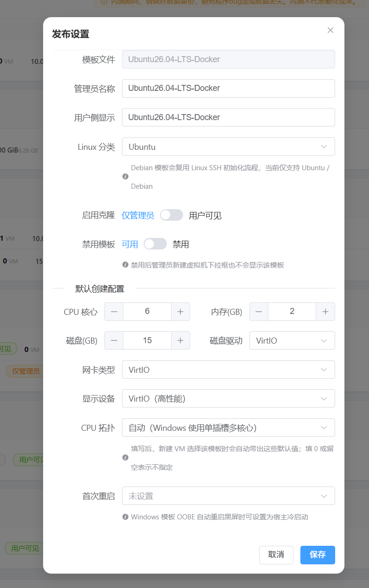Toggle the 启用克隆 switch
The image size is (369, 588).
pyautogui.click(x=172, y=215)
